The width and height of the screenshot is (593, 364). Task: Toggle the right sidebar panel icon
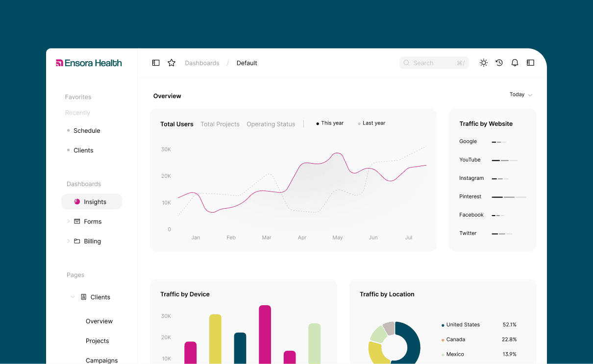pos(530,63)
